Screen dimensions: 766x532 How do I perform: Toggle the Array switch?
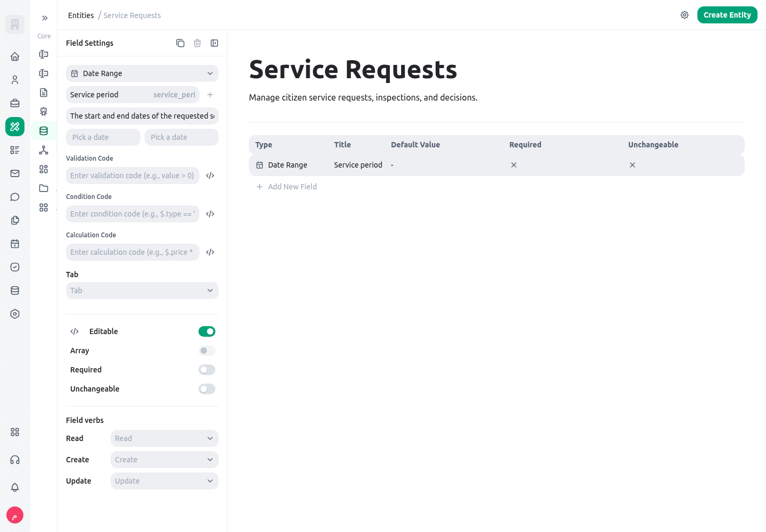coord(207,351)
